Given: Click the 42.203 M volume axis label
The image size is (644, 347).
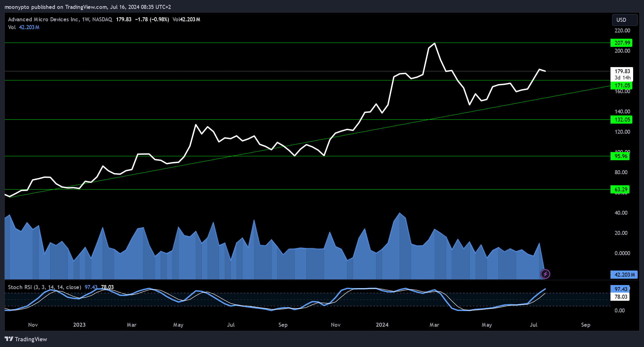Looking at the screenshot, I should [624, 275].
